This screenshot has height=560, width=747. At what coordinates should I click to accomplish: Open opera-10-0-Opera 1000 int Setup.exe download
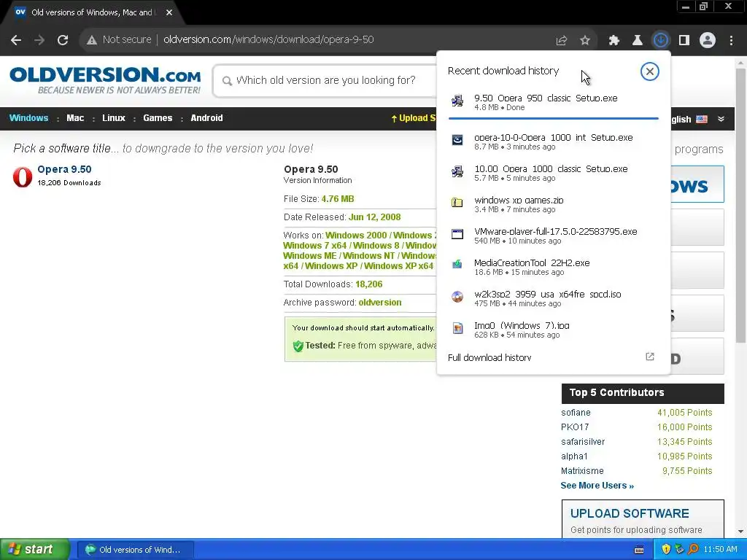[x=553, y=141]
